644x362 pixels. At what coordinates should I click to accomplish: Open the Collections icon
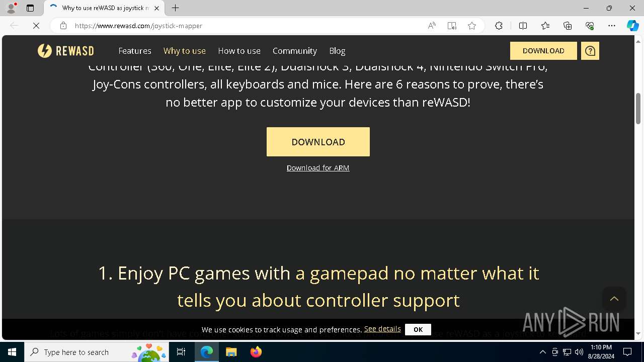(568, 26)
